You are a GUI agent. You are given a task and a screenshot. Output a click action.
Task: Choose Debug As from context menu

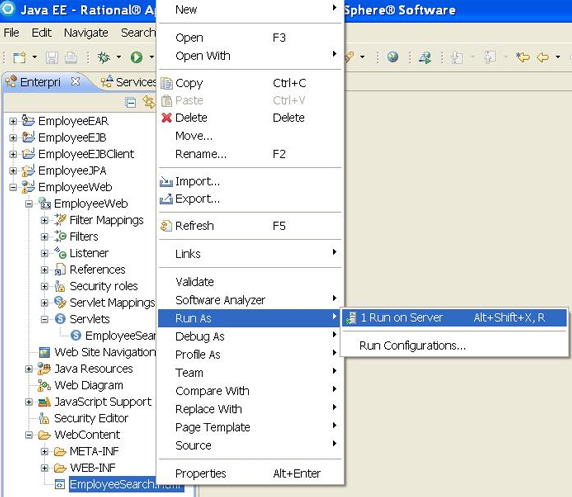(x=250, y=336)
